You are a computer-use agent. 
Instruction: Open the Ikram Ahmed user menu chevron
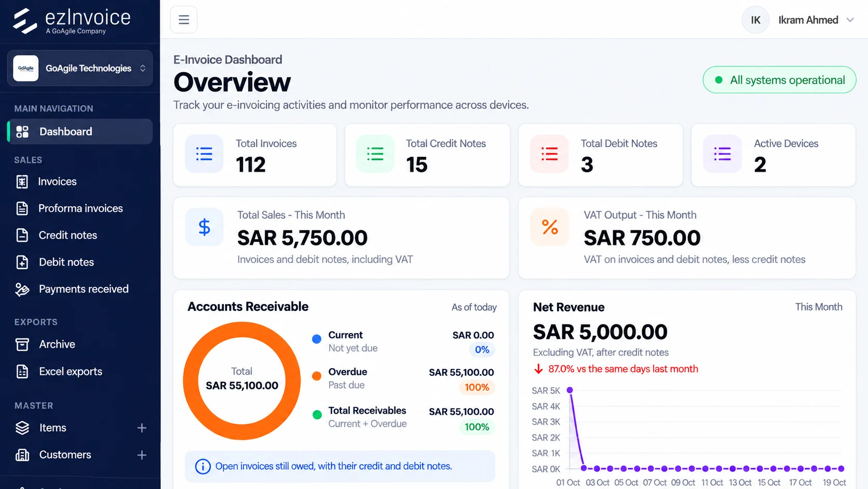[850, 20]
